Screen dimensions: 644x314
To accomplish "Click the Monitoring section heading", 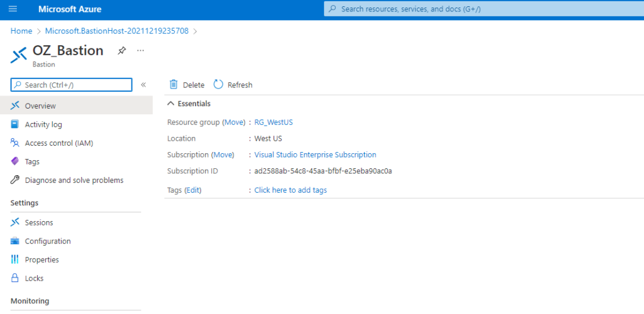I will (x=30, y=301).
